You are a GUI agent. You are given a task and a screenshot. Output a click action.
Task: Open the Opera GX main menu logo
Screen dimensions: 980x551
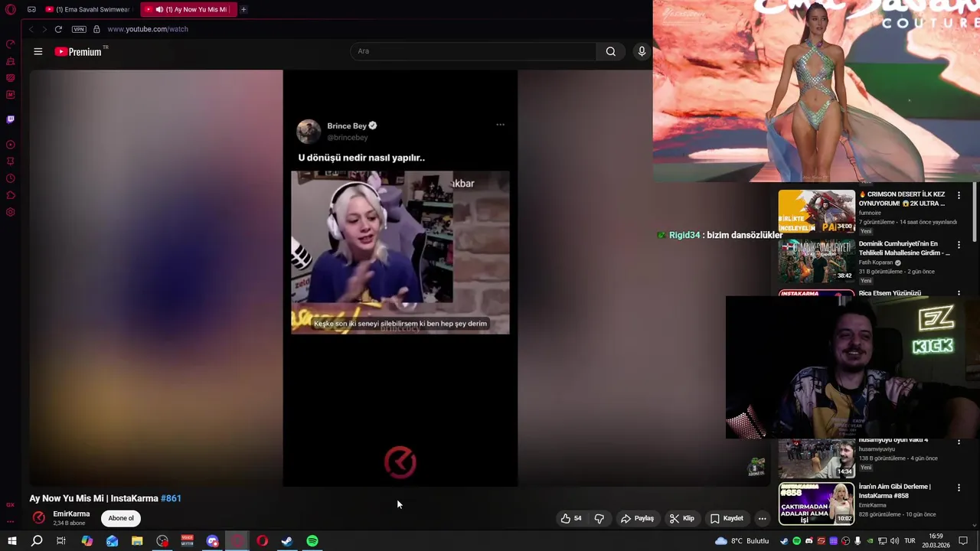click(11, 9)
